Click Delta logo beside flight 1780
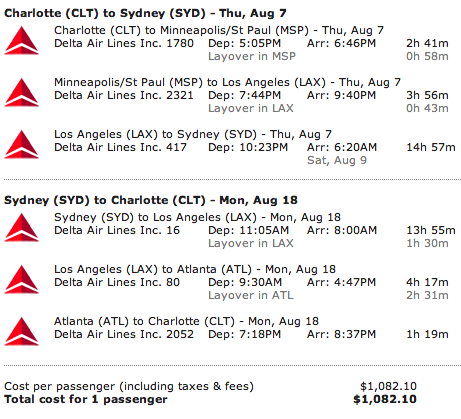 (21, 40)
